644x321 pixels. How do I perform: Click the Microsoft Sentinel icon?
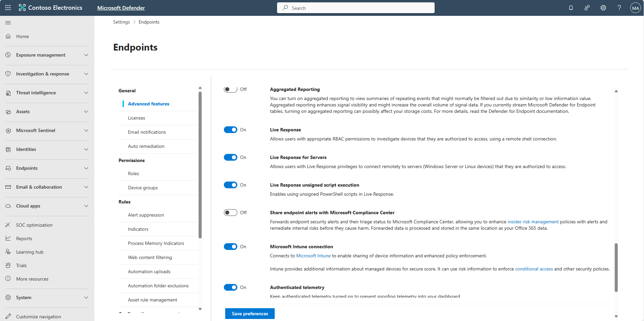tap(8, 130)
